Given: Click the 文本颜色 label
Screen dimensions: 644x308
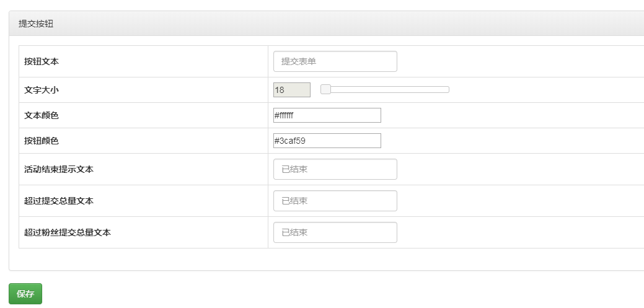Looking at the screenshot, I should click(42, 115).
